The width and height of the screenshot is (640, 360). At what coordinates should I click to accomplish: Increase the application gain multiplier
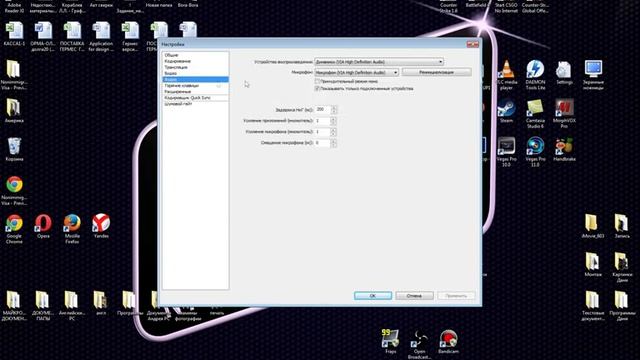pyautogui.click(x=333, y=119)
